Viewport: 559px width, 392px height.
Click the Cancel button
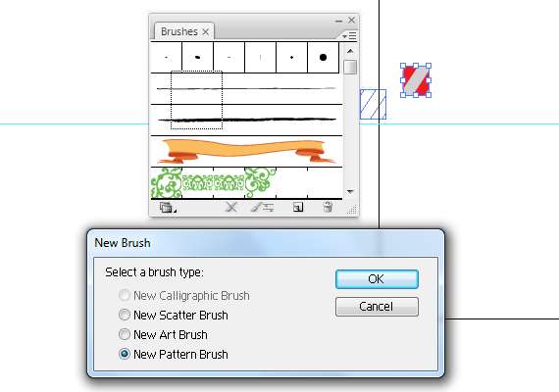tap(377, 307)
